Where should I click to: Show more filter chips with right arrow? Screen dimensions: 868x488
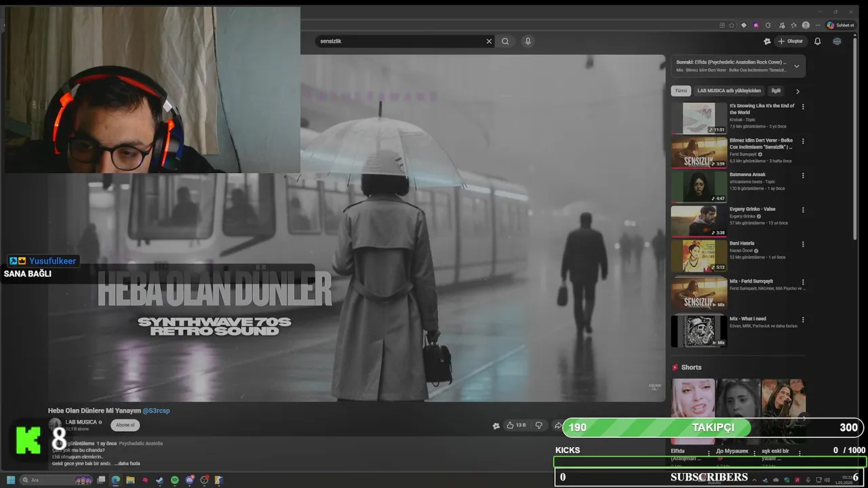pos(797,91)
